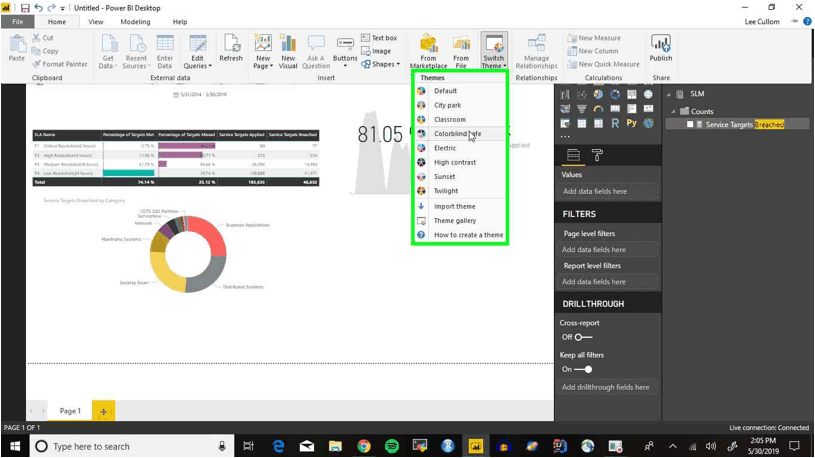Click the Undo arrow in title bar

38,8
